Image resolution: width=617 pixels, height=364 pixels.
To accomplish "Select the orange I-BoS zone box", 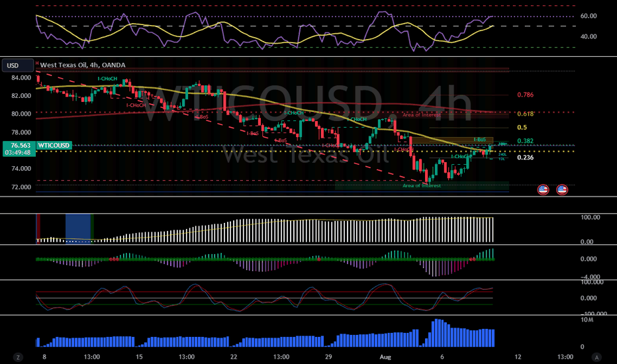I will 453,140.
